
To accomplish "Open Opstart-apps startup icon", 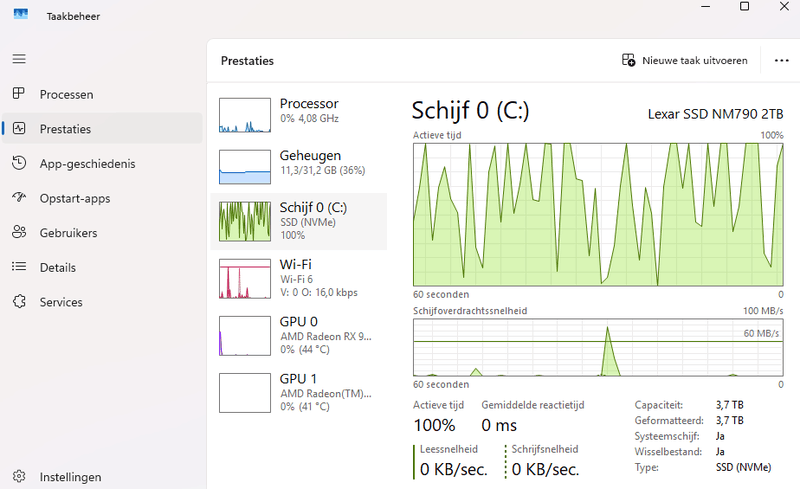I will (19, 198).
